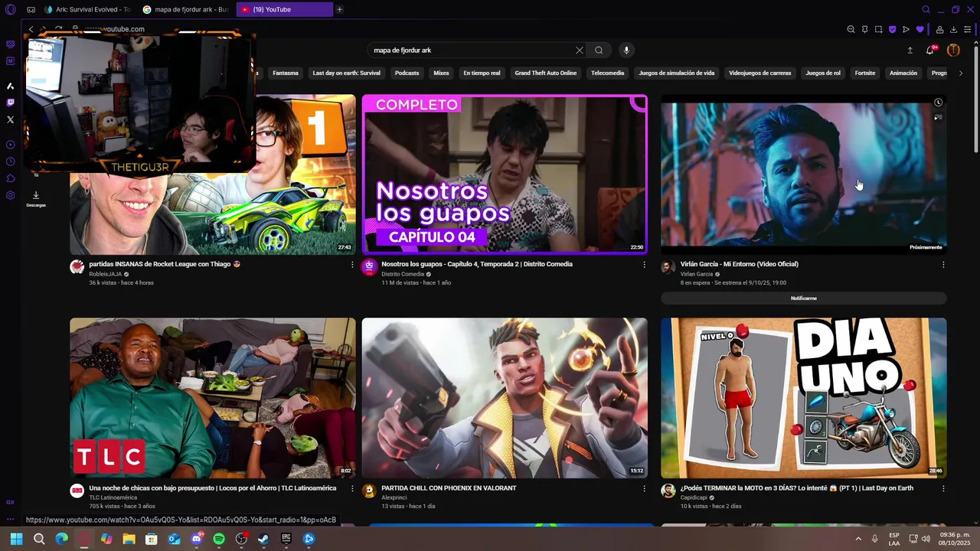Image resolution: width=980 pixels, height=551 pixels.
Task: Filter by Fortnite chip
Action: (x=865, y=73)
